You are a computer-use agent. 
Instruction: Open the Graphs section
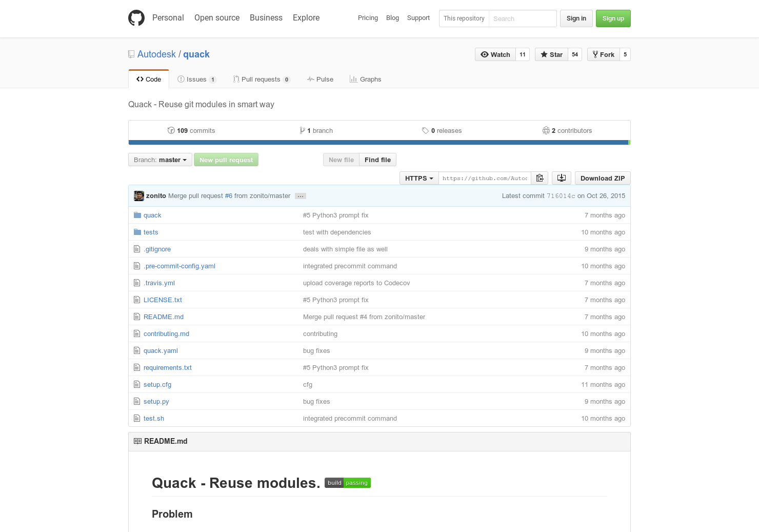click(365, 79)
